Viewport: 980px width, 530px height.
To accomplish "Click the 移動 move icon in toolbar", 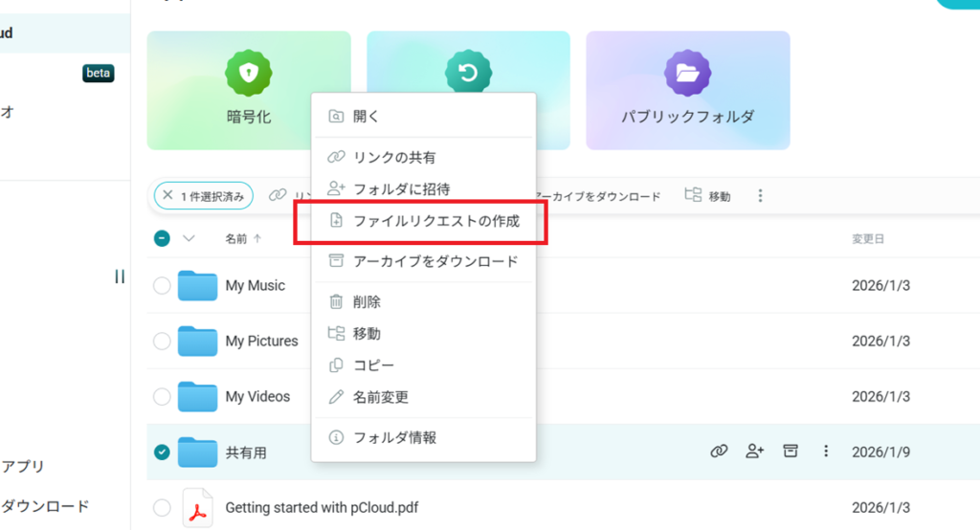I will pos(696,195).
